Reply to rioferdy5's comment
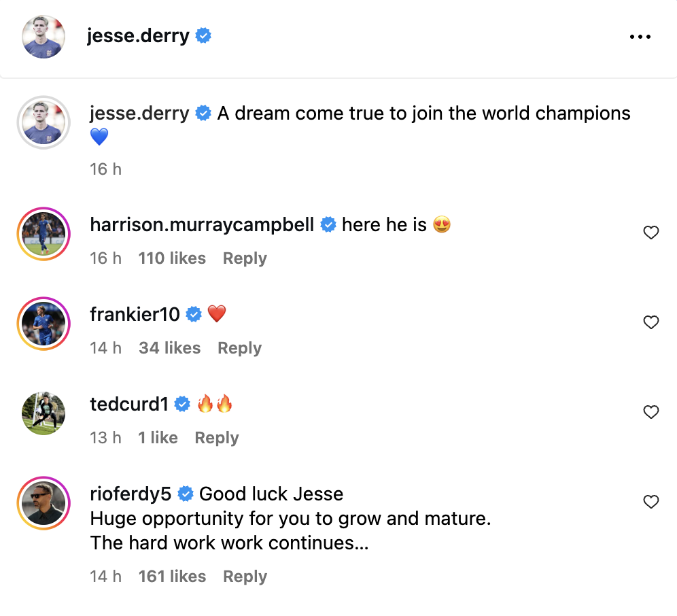Screen dimensions: 677x616 [245, 577]
